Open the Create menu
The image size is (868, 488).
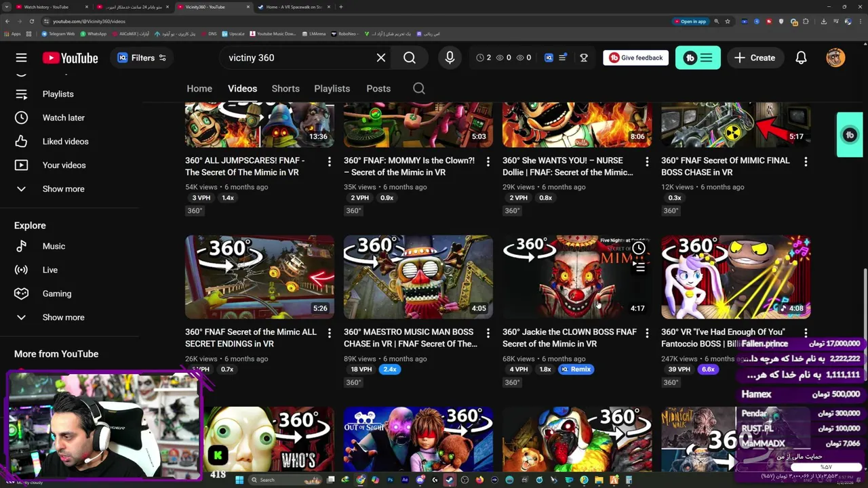[x=755, y=58]
